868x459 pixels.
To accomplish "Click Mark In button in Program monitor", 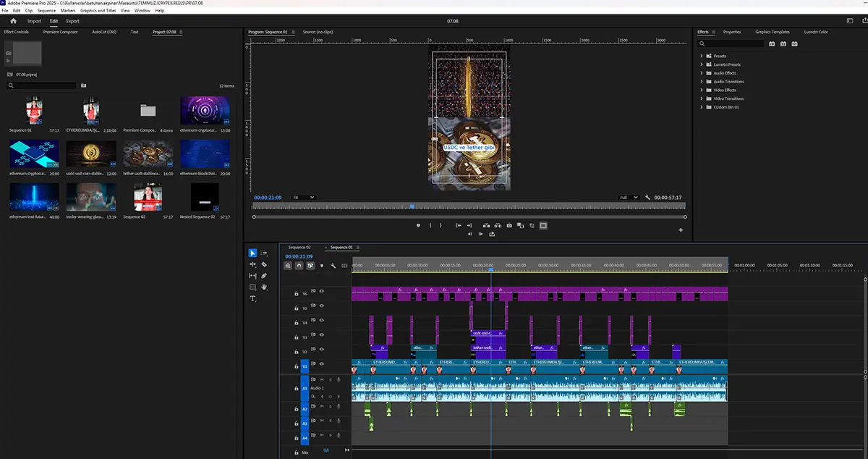I will point(430,226).
